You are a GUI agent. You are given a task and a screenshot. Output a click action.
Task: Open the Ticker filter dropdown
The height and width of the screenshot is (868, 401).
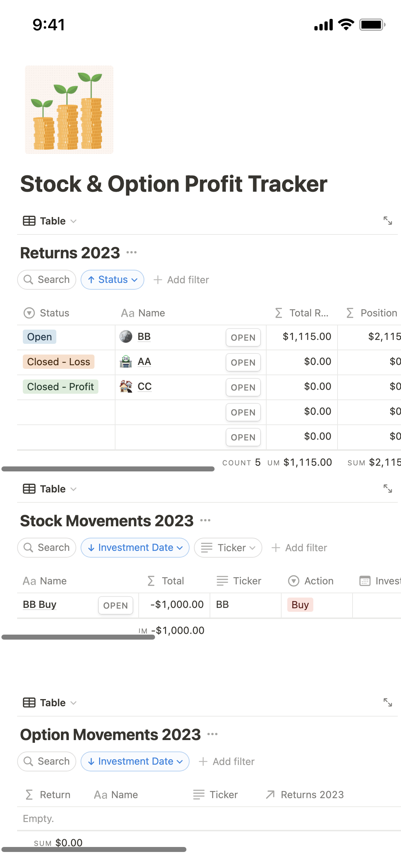228,548
